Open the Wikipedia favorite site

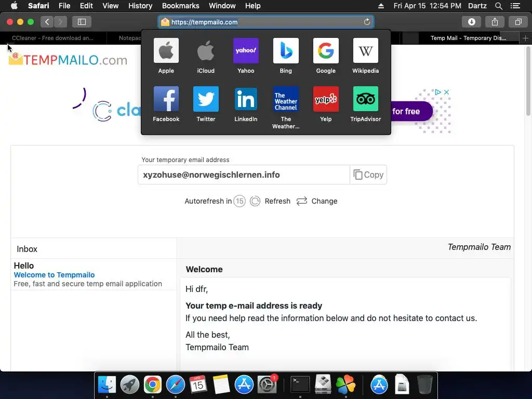tap(365, 56)
